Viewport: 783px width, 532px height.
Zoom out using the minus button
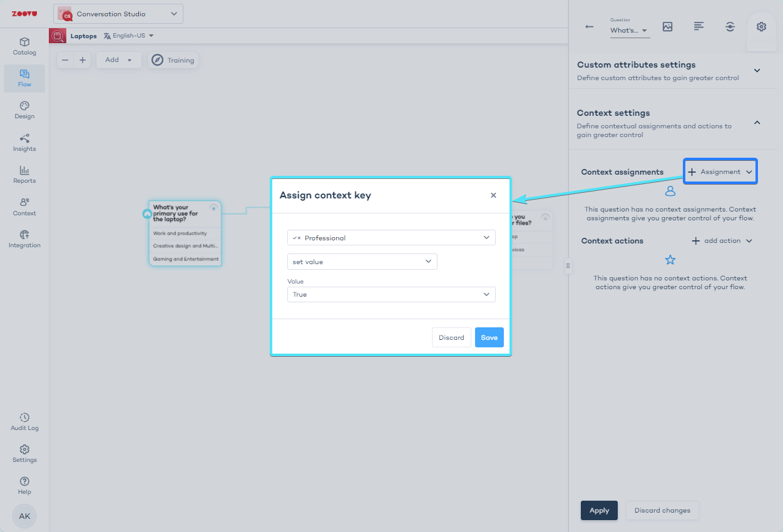point(64,60)
